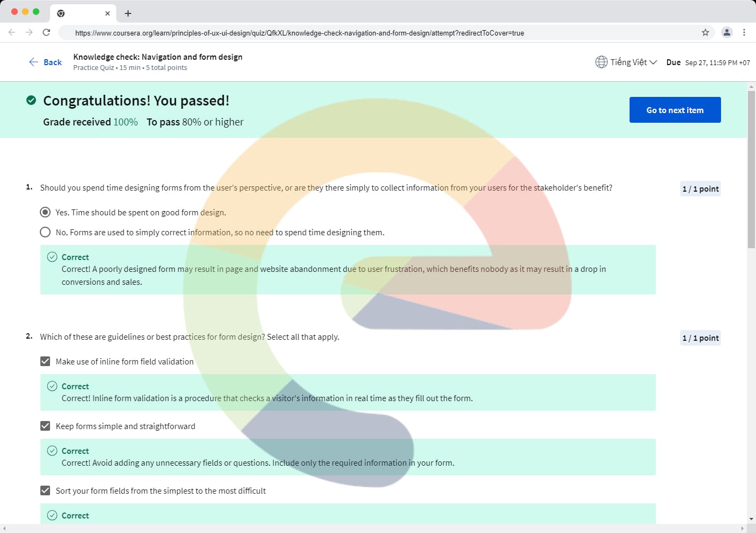Open a new tab with plus icon
The image size is (756, 533).
(128, 13)
